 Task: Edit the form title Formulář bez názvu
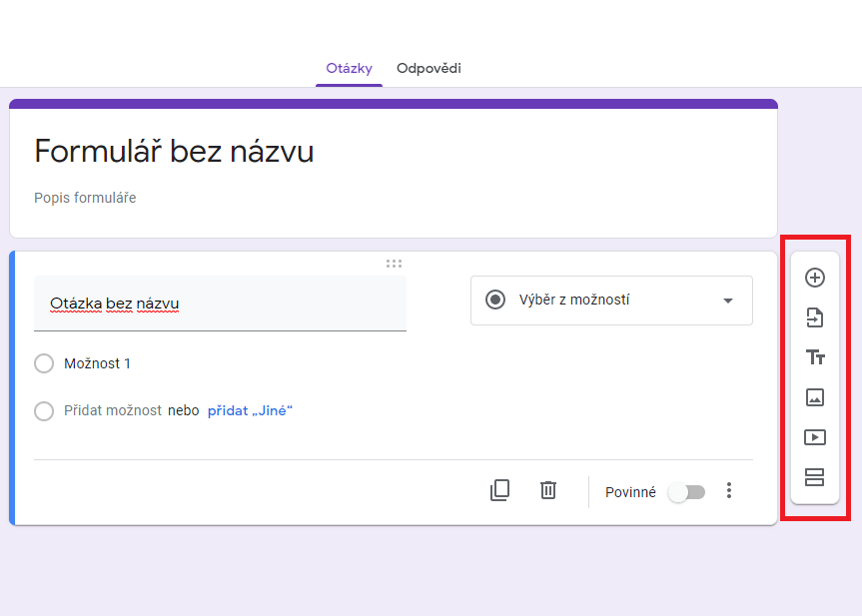[x=174, y=151]
